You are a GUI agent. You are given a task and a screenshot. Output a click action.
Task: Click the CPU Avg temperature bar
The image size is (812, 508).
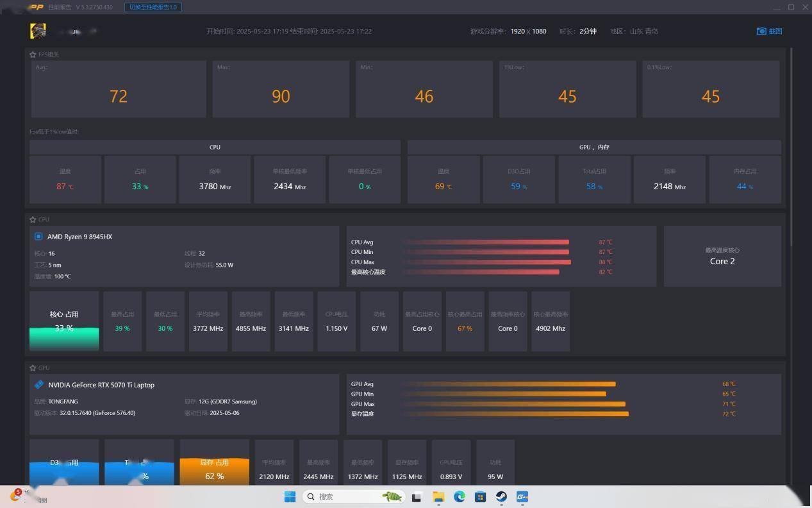(x=486, y=242)
